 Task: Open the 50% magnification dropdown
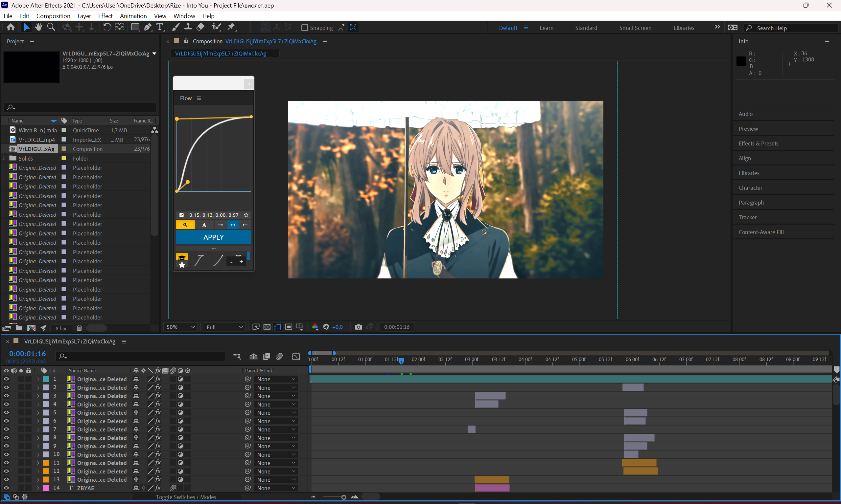(180, 327)
